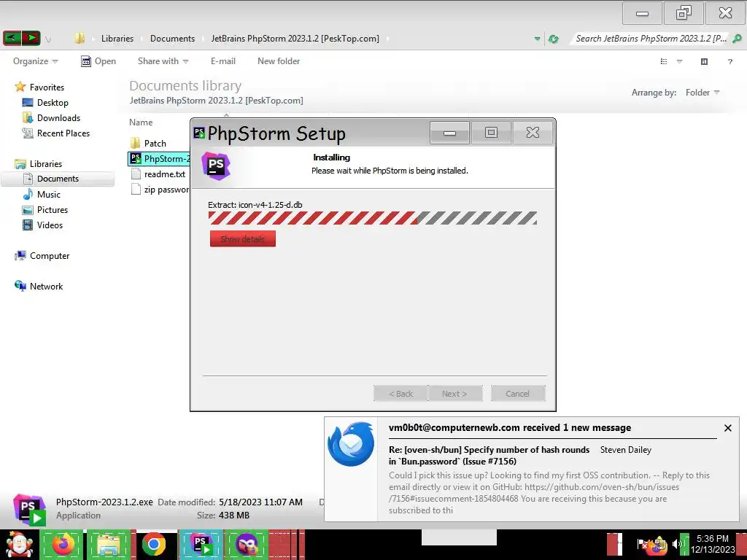
Task: Click the Action Center flag tray icon
Action: click(x=643, y=543)
